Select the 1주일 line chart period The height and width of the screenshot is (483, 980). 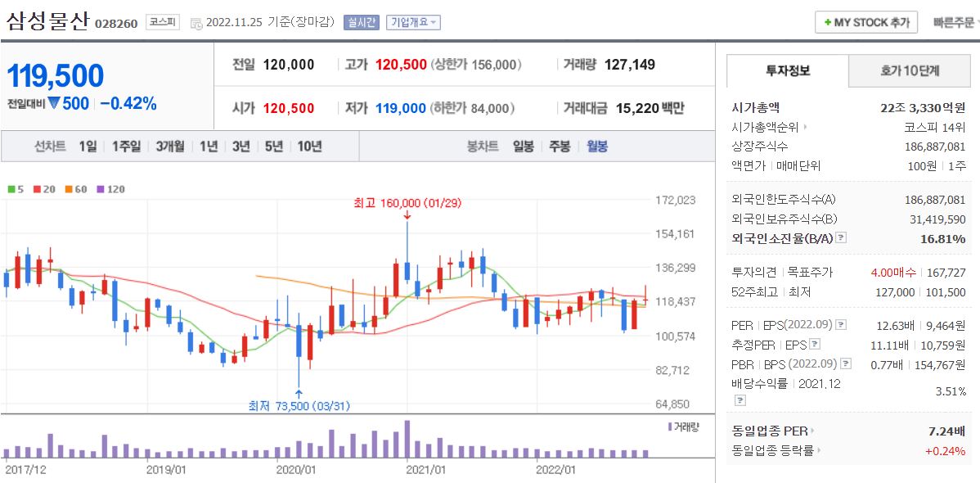[126, 147]
